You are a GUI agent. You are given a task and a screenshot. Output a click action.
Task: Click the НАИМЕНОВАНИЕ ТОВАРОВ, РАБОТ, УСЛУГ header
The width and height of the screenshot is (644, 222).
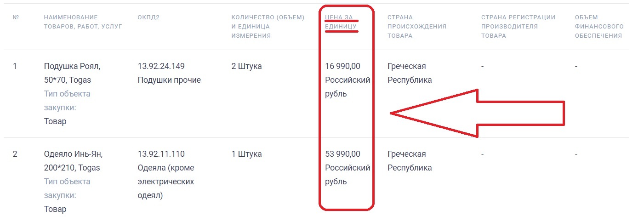coord(83,22)
